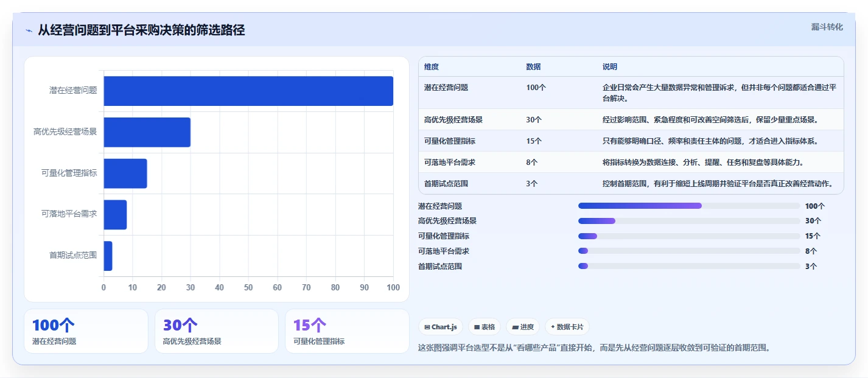Click the 可落地平台需求 label on the chart axis
Viewport: 868px width, 378px height.
coord(69,214)
